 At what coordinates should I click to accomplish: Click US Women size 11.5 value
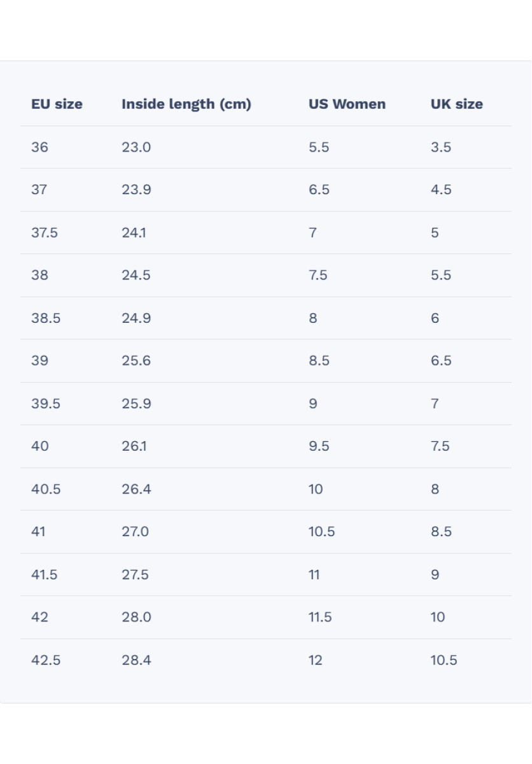320,617
